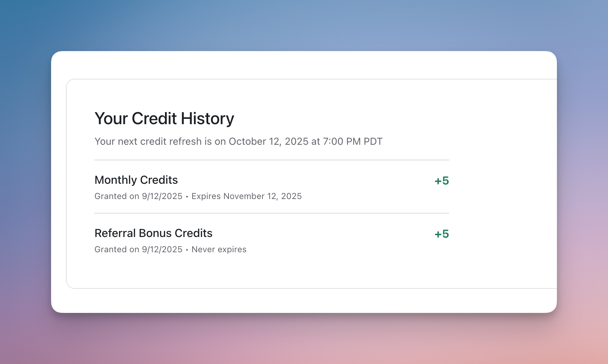Click the divider between the two credit entries
This screenshot has height=364, width=608.
click(271, 213)
